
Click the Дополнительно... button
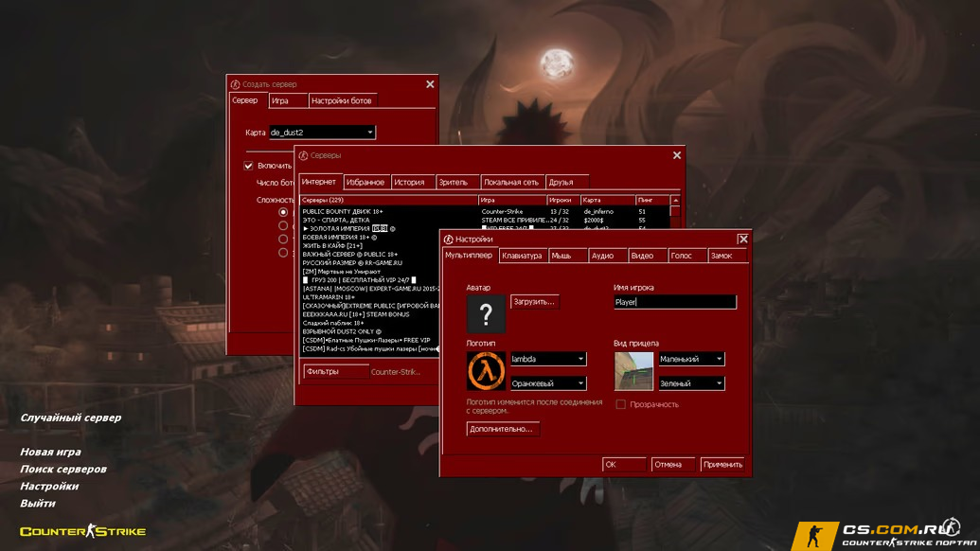click(x=503, y=429)
